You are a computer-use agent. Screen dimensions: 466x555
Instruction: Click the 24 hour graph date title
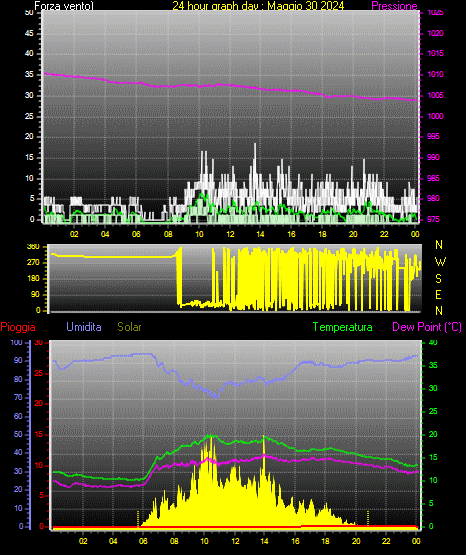[258, 6]
